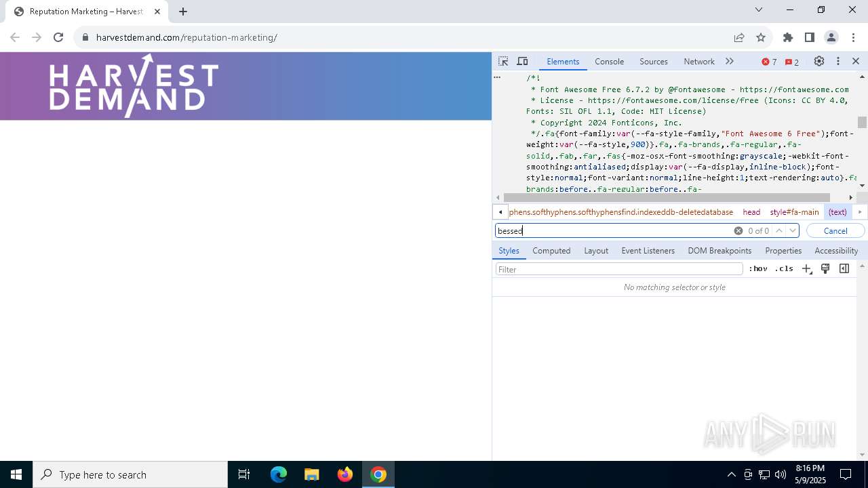This screenshot has height=488, width=868.
Task: Add a new style rule plus icon
Action: (x=806, y=269)
